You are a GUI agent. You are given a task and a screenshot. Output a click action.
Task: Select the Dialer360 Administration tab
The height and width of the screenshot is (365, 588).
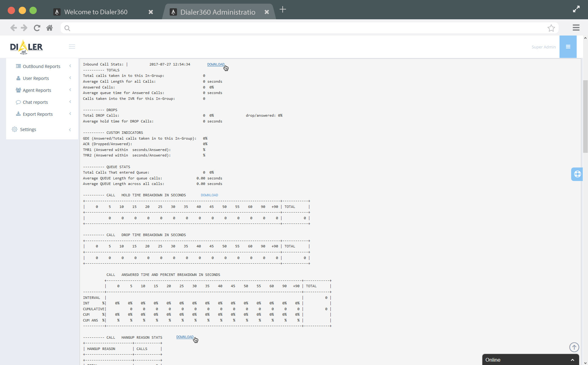(x=217, y=12)
